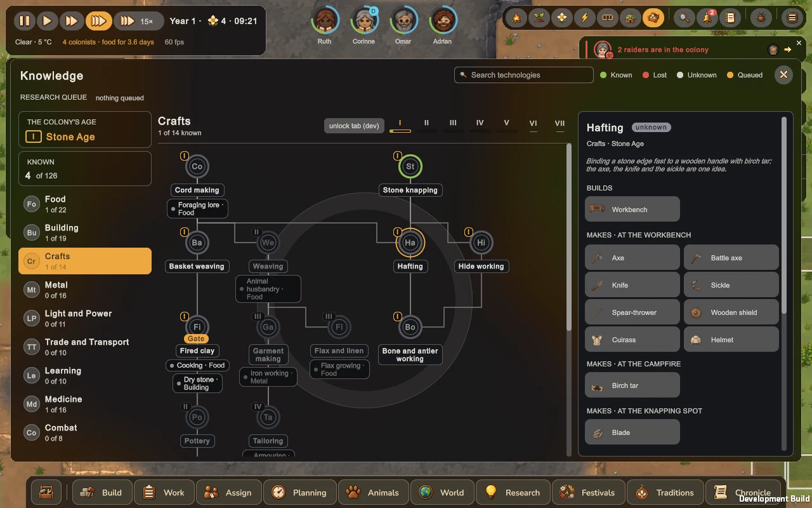The height and width of the screenshot is (508, 812).
Task: Jump to raiders alert with arrow icon
Action: (787, 50)
